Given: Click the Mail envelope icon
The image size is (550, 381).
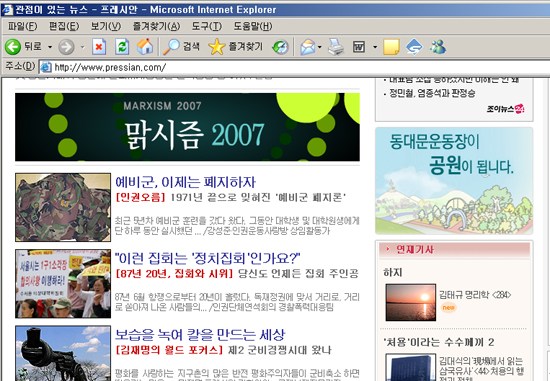Looking at the screenshot, I should [308, 47].
